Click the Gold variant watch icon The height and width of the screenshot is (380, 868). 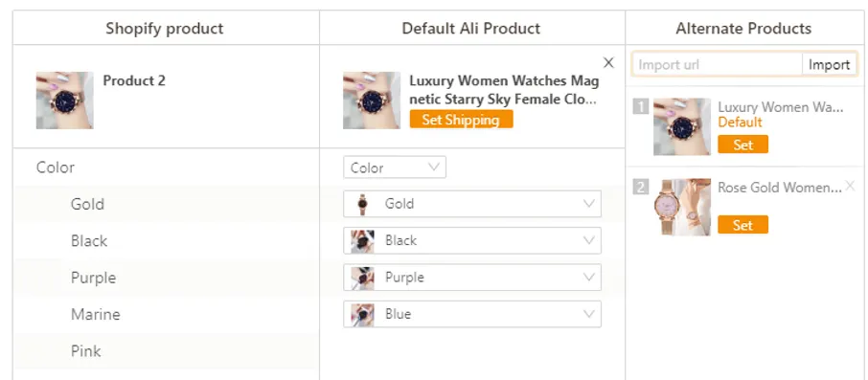[x=362, y=204]
